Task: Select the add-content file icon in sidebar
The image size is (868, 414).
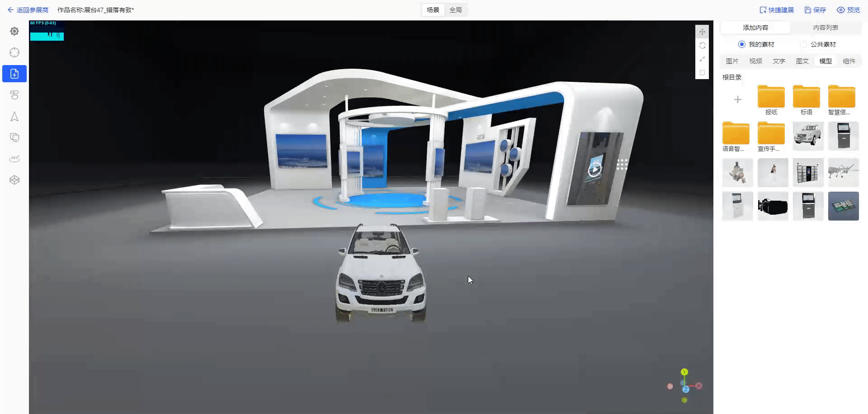Action: (x=14, y=74)
